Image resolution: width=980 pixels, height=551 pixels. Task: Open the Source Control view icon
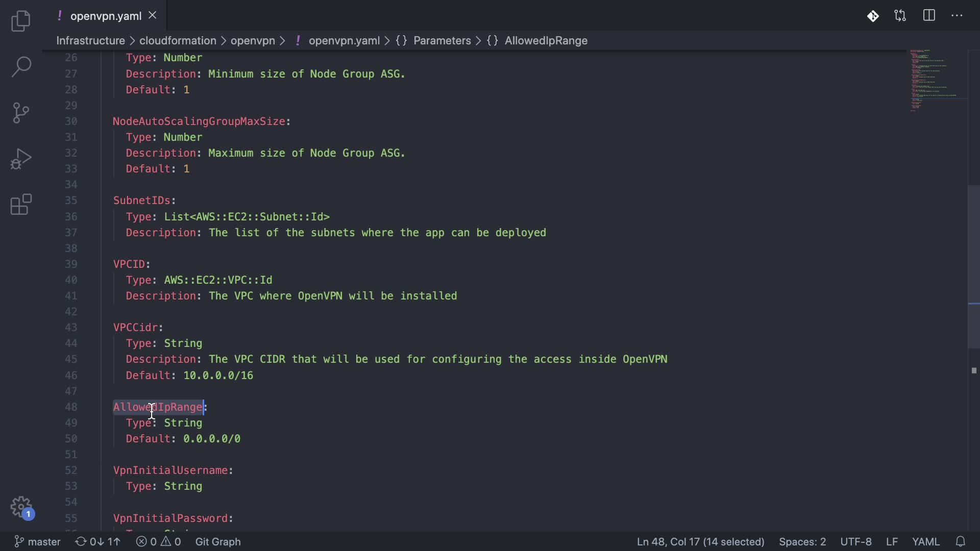(x=21, y=113)
